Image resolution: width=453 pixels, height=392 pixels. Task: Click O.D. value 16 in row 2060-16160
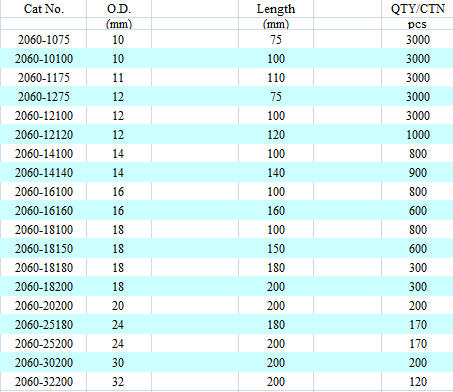coord(118,211)
